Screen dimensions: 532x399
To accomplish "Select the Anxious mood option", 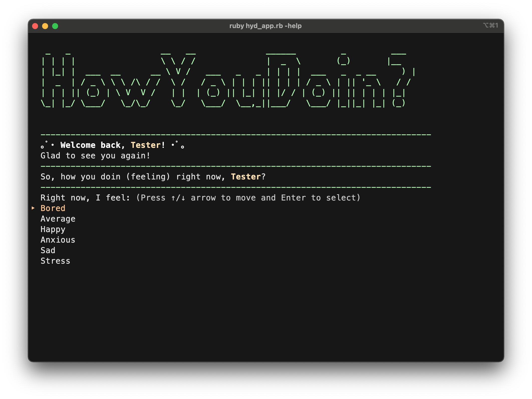I will (x=58, y=240).
